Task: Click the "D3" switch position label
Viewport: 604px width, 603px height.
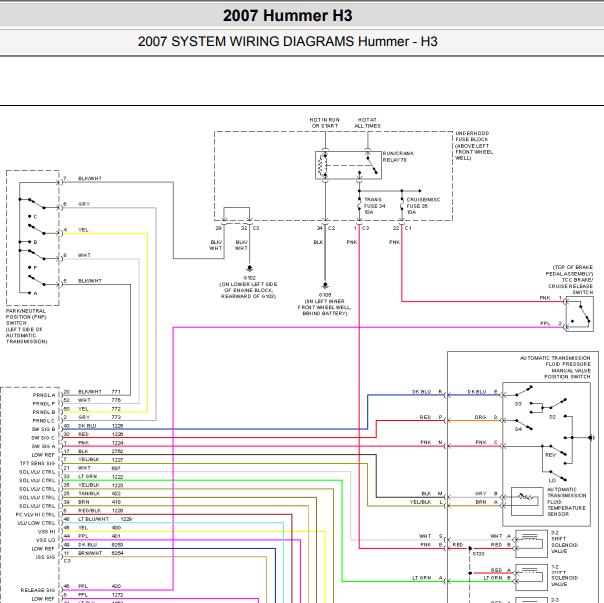Action: (518, 404)
